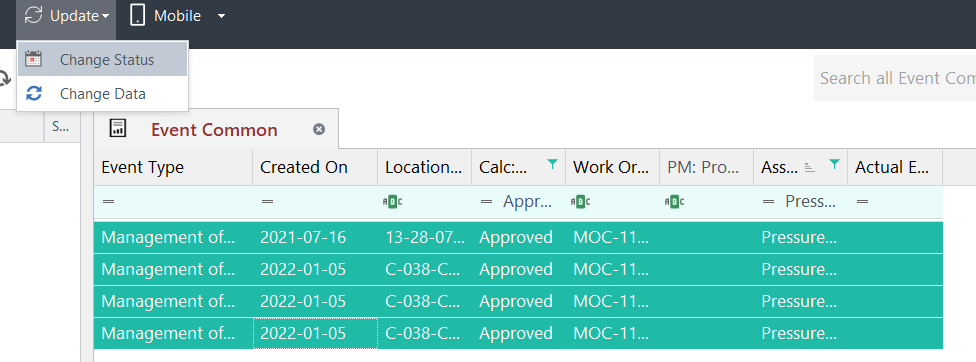Screen dimensions: 976x362
Task: Open the Event Type filter operator
Action: click(109, 202)
